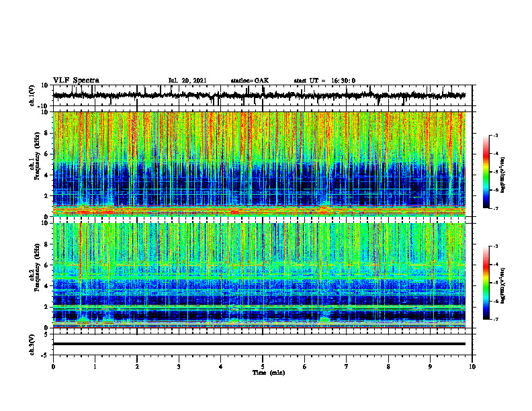This screenshot has height=411, width=532.
Task: Click the ch.1 frequency tick label "6"
Action: point(46,154)
